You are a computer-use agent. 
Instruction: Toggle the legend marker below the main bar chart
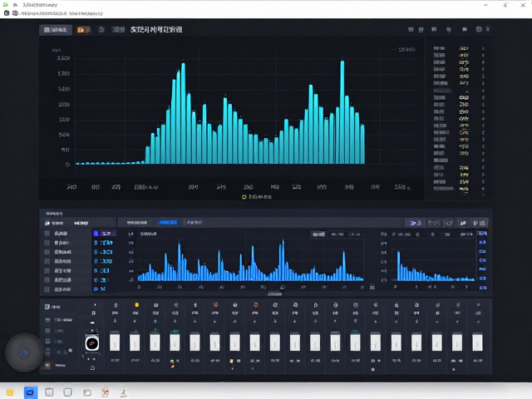(x=244, y=197)
